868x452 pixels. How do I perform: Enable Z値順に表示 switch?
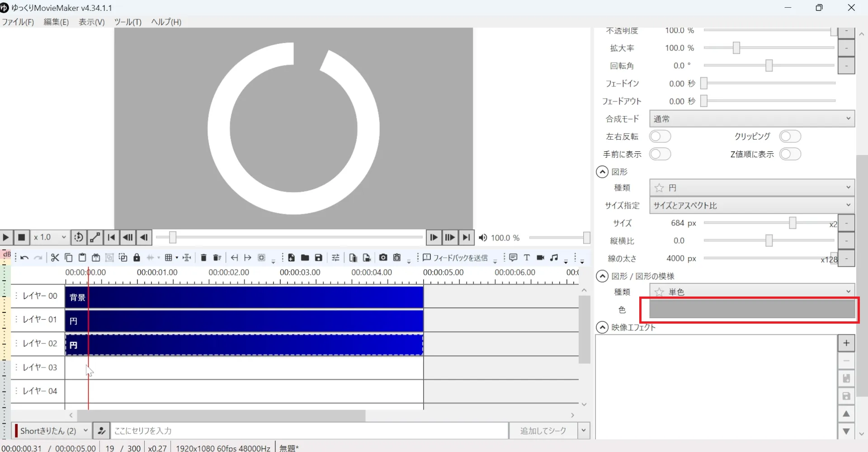[790, 154]
